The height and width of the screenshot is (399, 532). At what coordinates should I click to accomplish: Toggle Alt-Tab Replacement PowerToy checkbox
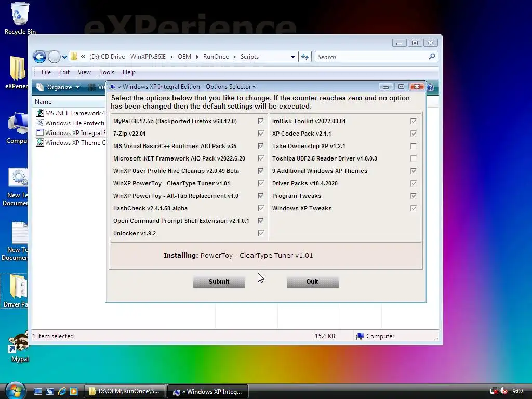click(x=261, y=196)
